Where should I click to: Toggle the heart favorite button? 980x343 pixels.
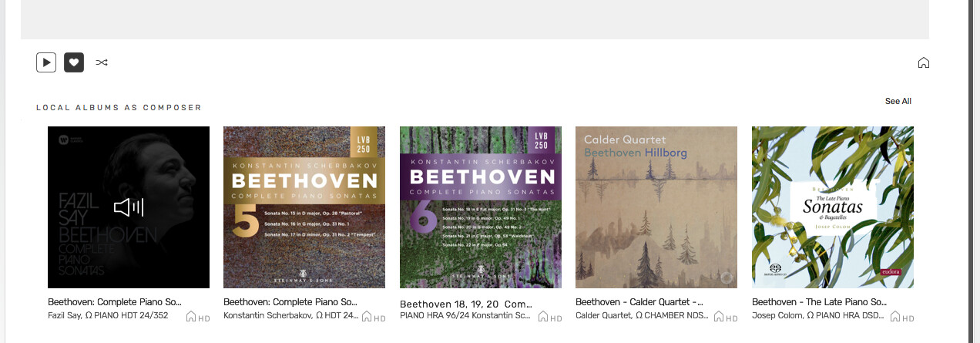(74, 62)
